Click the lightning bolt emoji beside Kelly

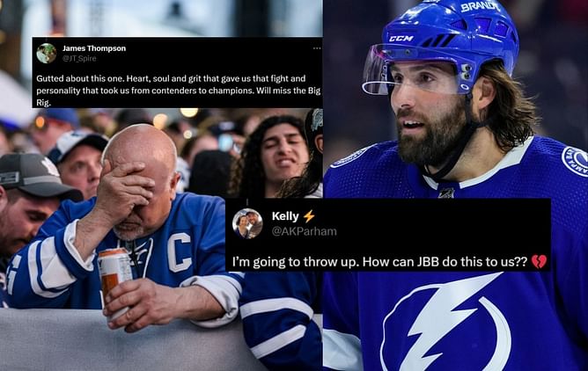pos(309,216)
